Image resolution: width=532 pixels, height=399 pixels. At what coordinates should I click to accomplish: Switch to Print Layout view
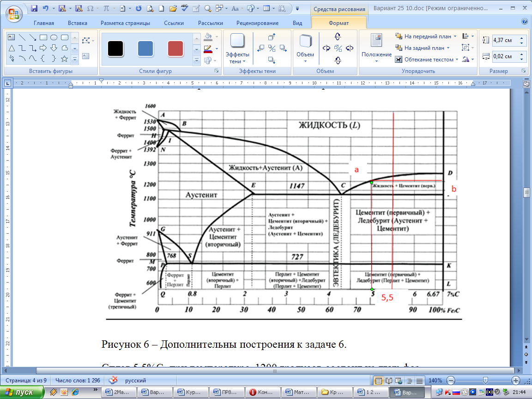pyautogui.click(x=379, y=381)
